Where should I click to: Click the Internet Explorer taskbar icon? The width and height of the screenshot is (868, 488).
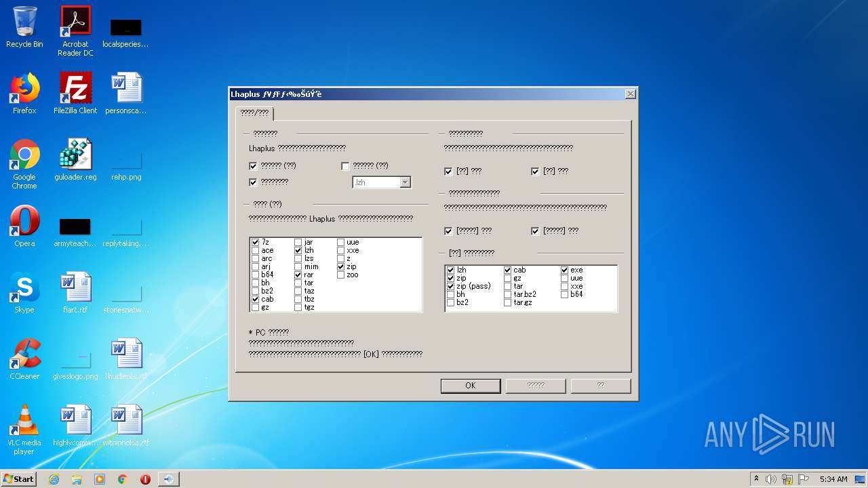54,479
